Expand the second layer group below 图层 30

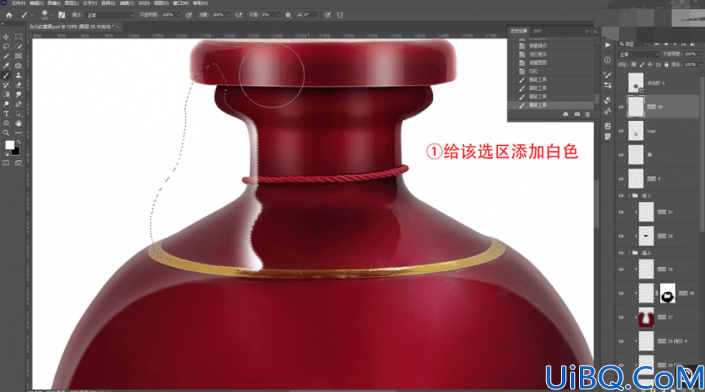pos(629,253)
